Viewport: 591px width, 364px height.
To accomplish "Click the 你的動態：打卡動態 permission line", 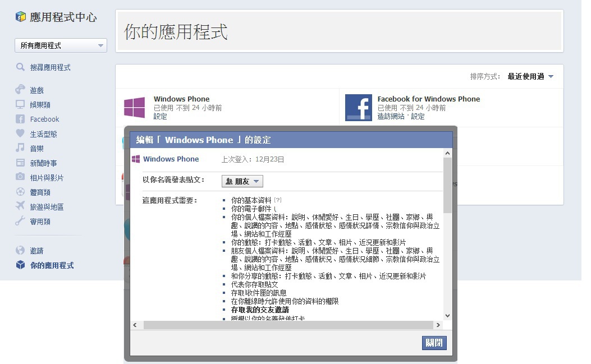I will tap(318, 242).
